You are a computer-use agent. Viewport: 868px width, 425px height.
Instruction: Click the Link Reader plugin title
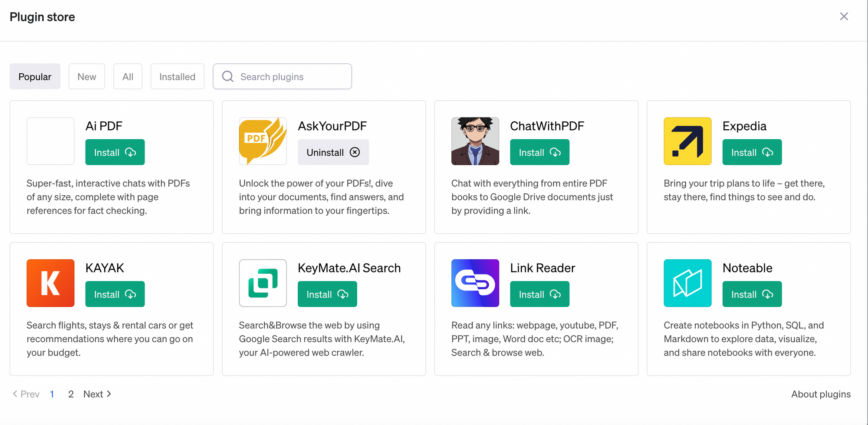click(x=542, y=268)
